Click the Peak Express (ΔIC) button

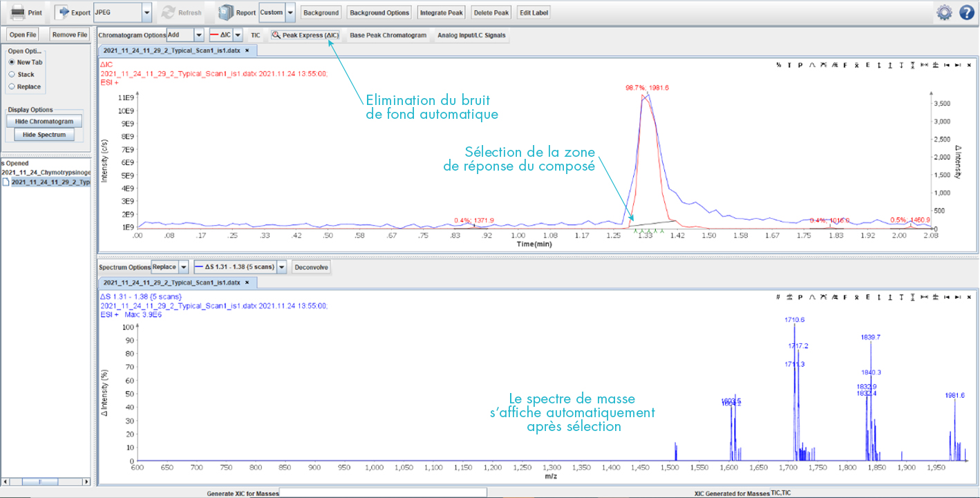tap(307, 35)
